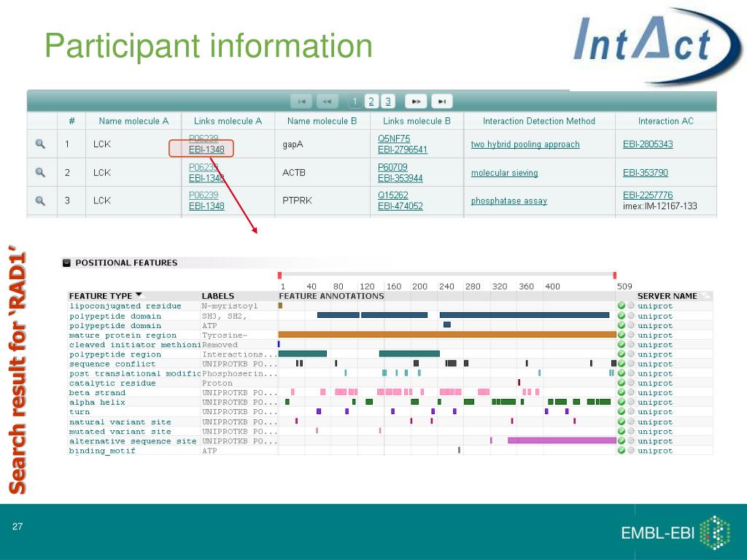Open interaction EBI-2805343
This screenshot has width=747, height=560.
pos(648,144)
